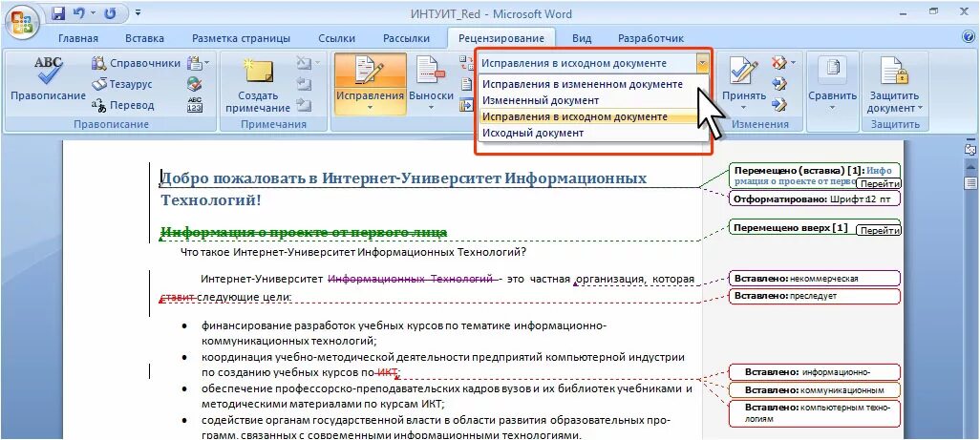Open the Разметка страницы tab

pos(241,38)
